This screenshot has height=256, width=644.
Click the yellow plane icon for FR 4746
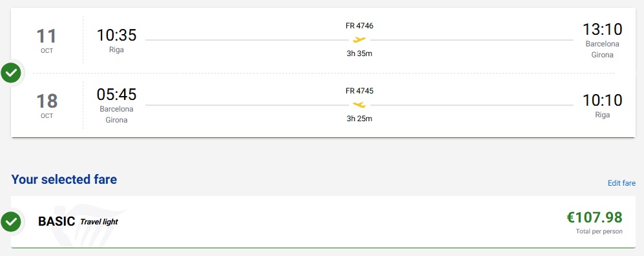359,40
